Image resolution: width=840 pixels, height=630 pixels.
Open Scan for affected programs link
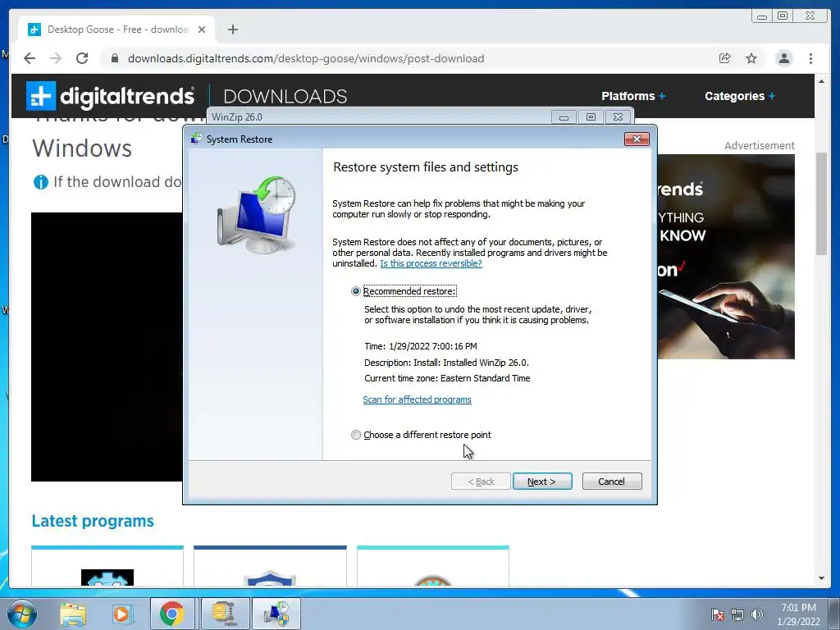(417, 399)
